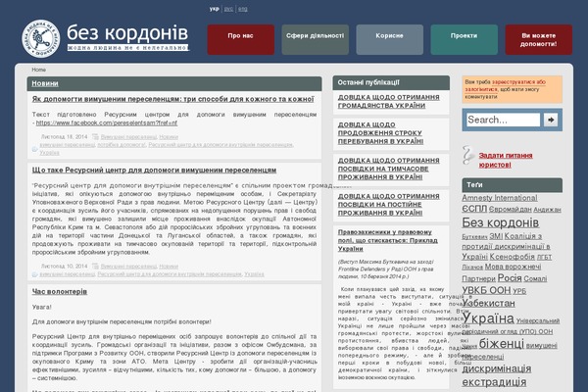
Task: Select the Узбекистан tag
Action: [488, 303]
